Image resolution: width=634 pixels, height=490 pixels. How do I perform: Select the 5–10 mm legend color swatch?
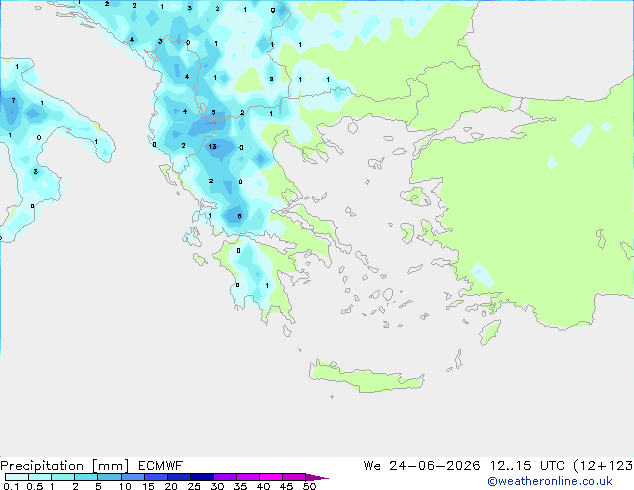coord(109,477)
